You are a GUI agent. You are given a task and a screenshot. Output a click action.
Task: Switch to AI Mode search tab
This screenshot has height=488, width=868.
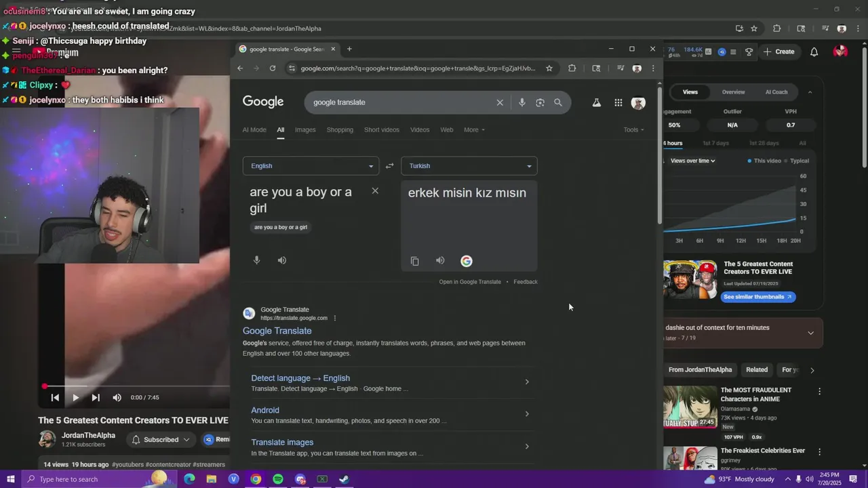(x=254, y=129)
